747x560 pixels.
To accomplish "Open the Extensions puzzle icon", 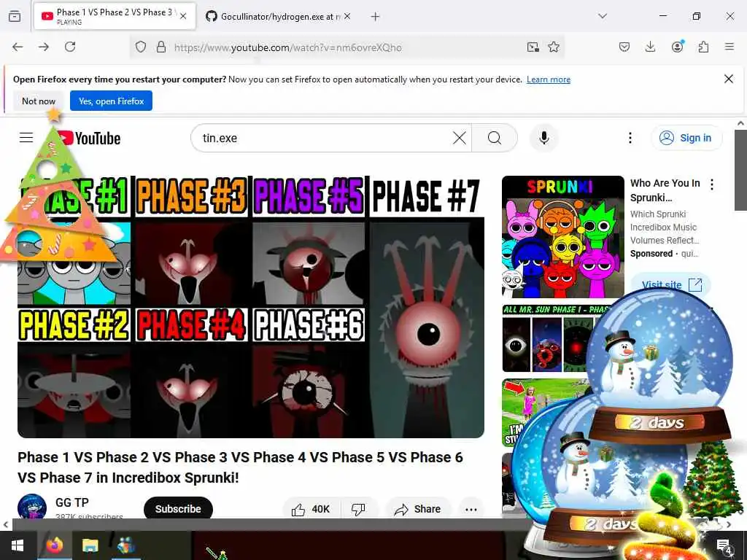I will coord(703,47).
